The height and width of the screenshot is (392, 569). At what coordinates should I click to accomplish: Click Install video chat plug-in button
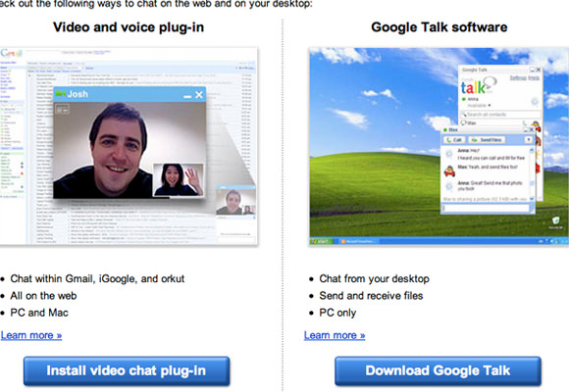(127, 370)
